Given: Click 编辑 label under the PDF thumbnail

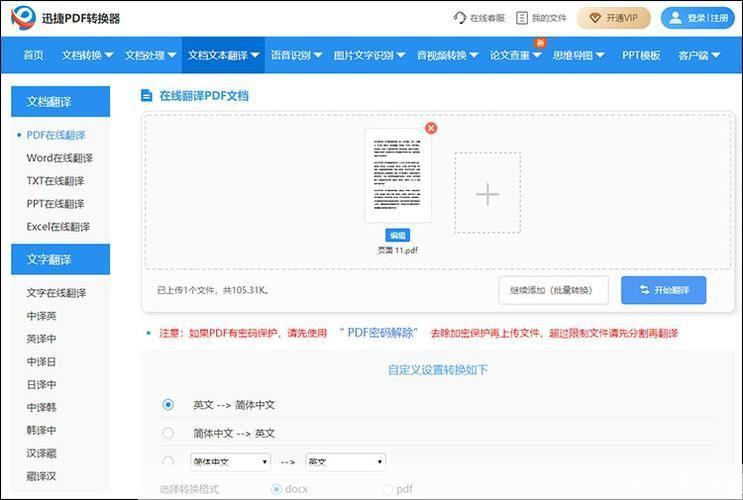Looking at the screenshot, I should [x=398, y=235].
